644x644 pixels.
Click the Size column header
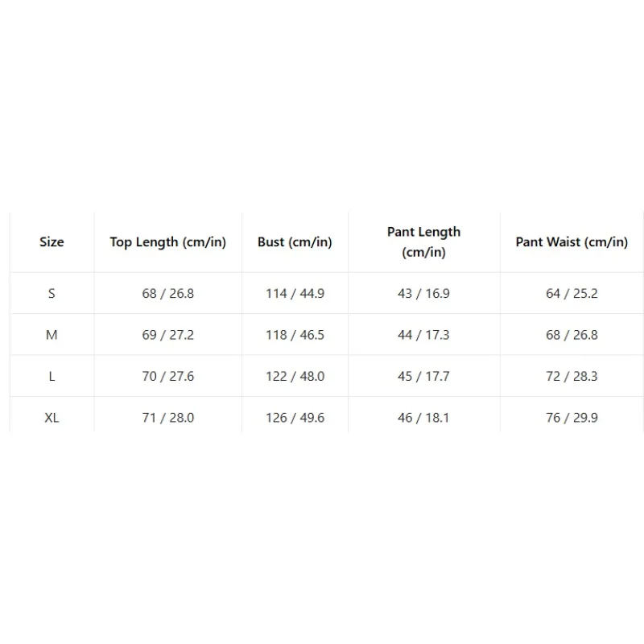[x=52, y=242]
